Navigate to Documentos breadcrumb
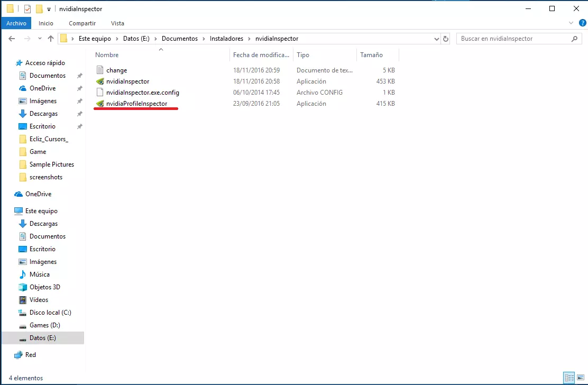Screen dimensions: 588x385 pos(180,39)
